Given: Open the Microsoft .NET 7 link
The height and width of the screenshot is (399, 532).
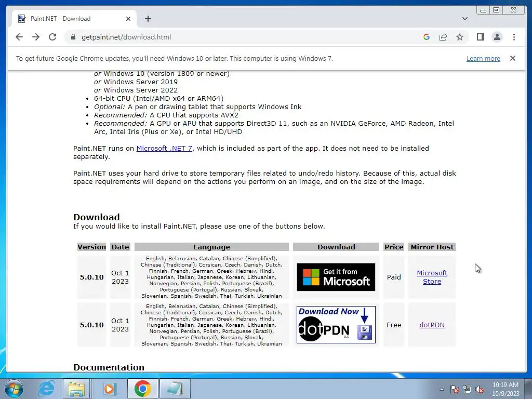Looking at the screenshot, I should tap(165, 148).
